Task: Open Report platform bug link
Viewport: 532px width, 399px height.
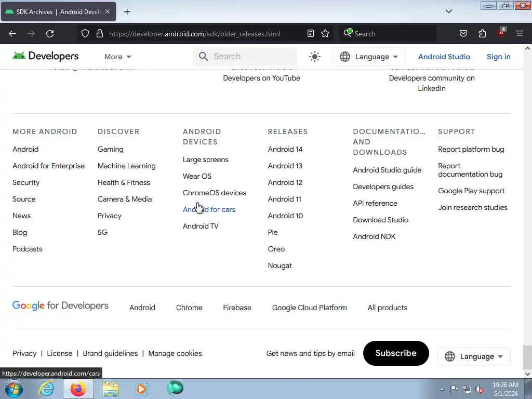Action: coord(471,149)
